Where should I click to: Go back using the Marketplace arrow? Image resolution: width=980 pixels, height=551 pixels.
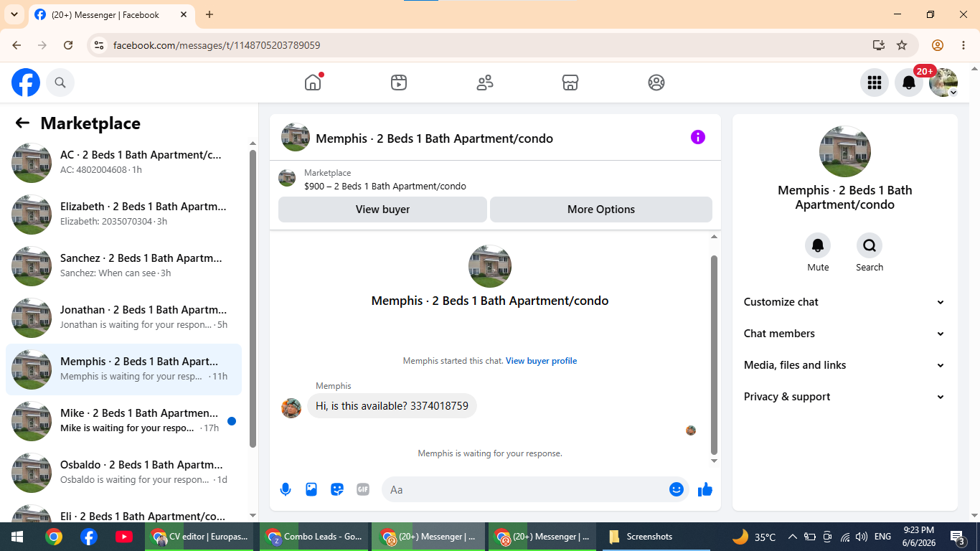coord(22,123)
